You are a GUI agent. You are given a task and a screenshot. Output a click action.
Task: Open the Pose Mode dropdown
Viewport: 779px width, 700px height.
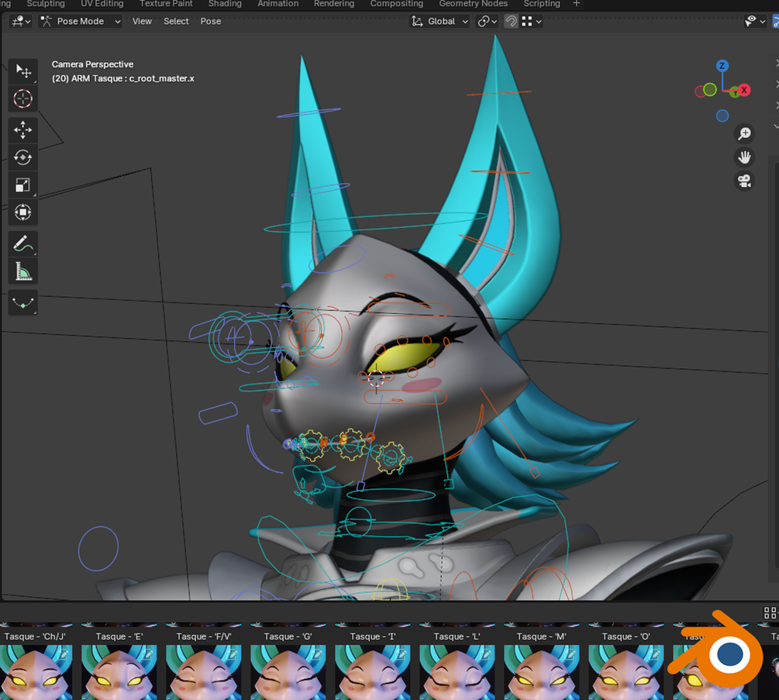coord(80,22)
